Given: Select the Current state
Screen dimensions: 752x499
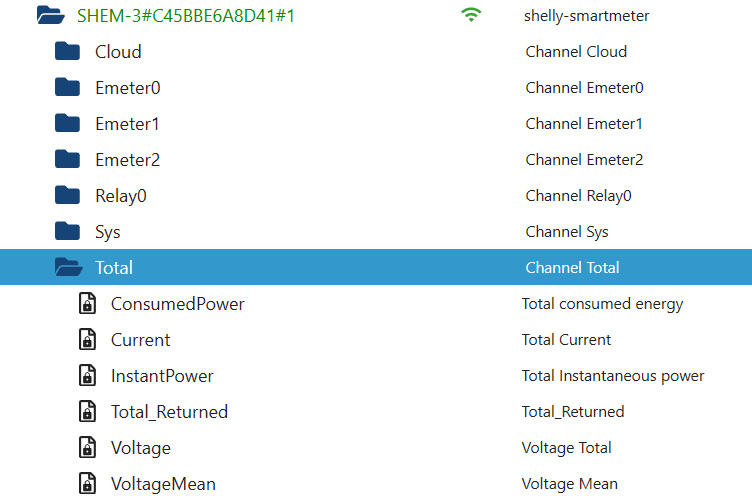Looking at the screenshot, I should pos(141,340).
